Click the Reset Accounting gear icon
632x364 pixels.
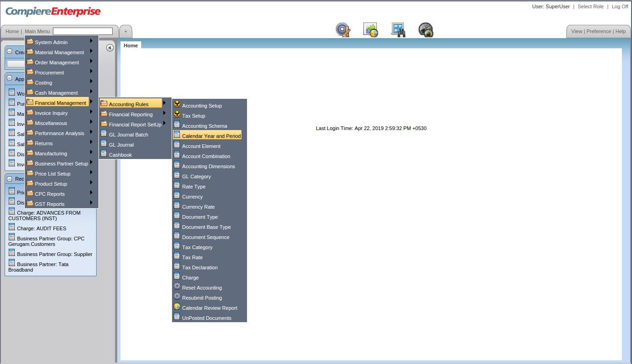pos(177,287)
